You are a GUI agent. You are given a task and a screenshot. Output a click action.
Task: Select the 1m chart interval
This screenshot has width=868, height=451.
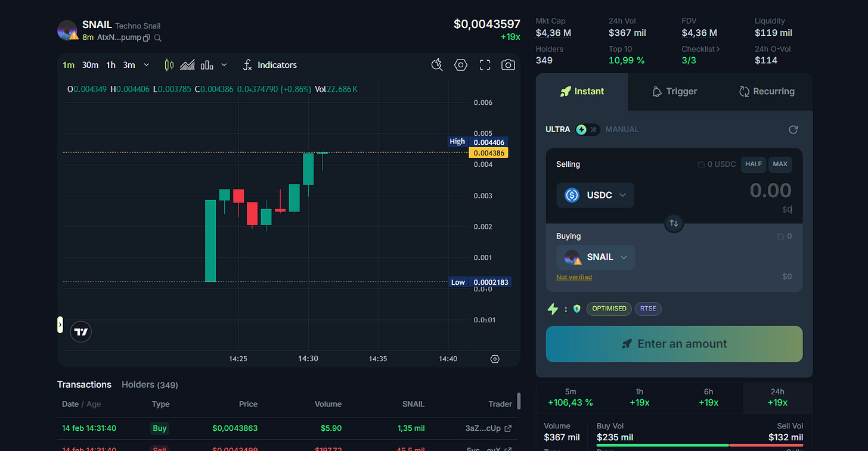pos(69,65)
